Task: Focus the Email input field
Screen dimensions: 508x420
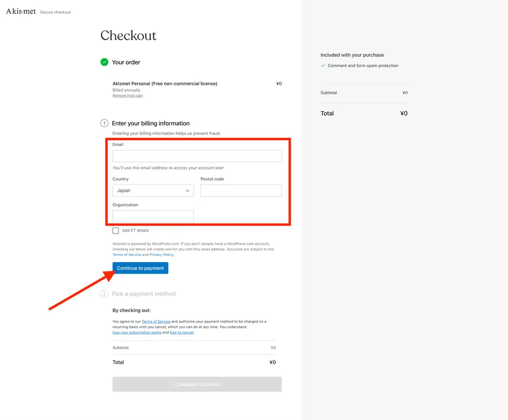Action: pyautogui.click(x=197, y=156)
